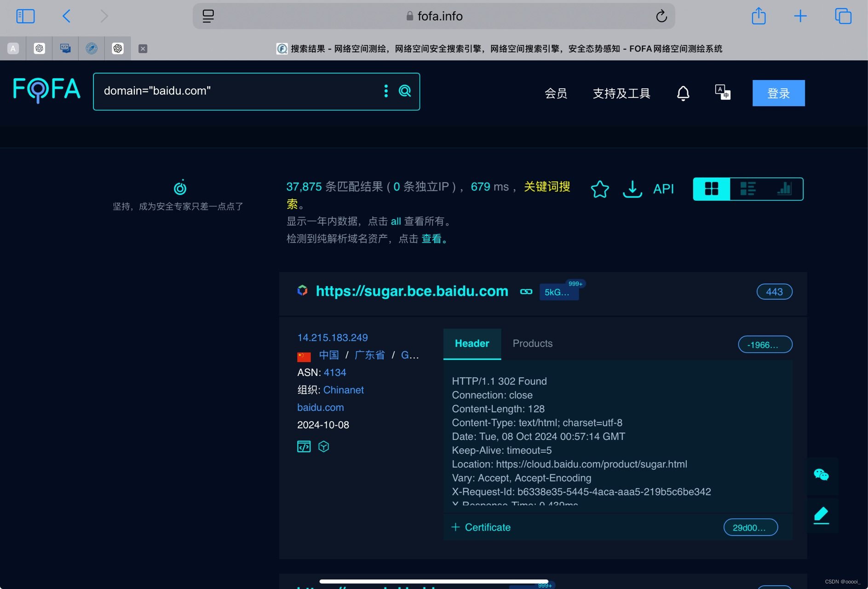Screen dimensions: 868x589
Task: Toggle the Safari sidebar button
Action: point(25,17)
